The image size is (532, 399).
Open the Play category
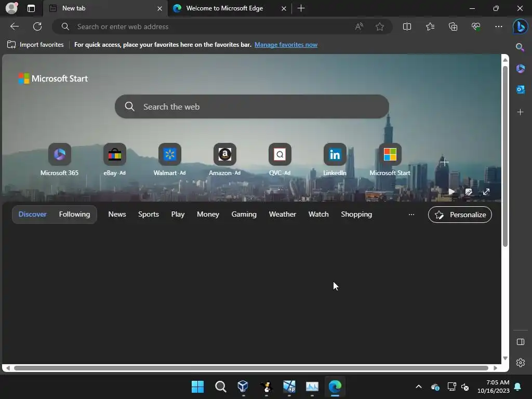tap(178, 215)
